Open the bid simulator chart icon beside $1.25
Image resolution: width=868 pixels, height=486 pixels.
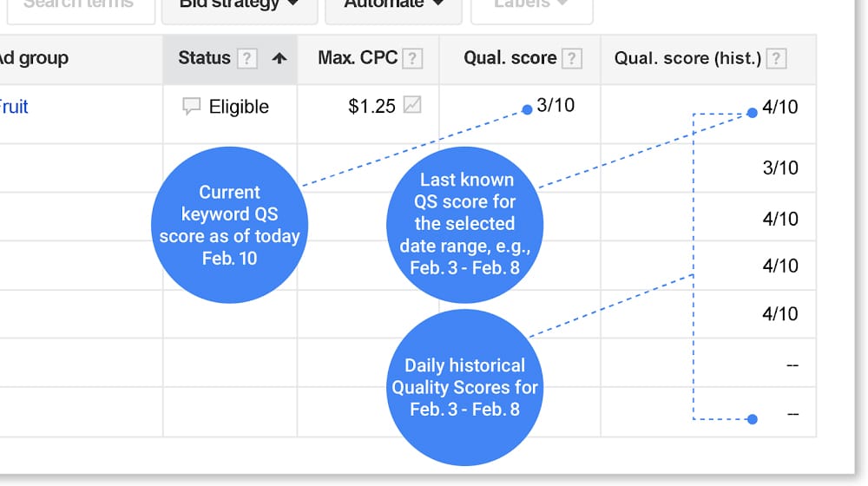411,105
